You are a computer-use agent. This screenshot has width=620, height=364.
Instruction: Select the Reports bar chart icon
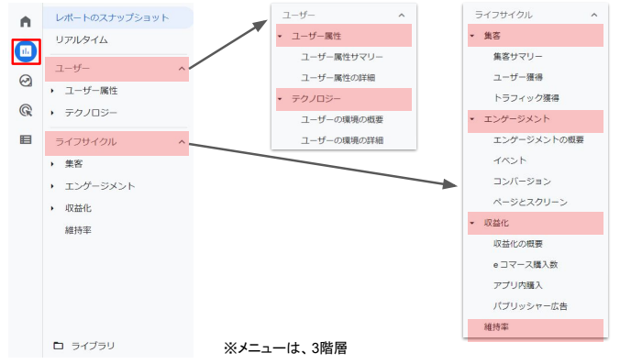point(26,51)
